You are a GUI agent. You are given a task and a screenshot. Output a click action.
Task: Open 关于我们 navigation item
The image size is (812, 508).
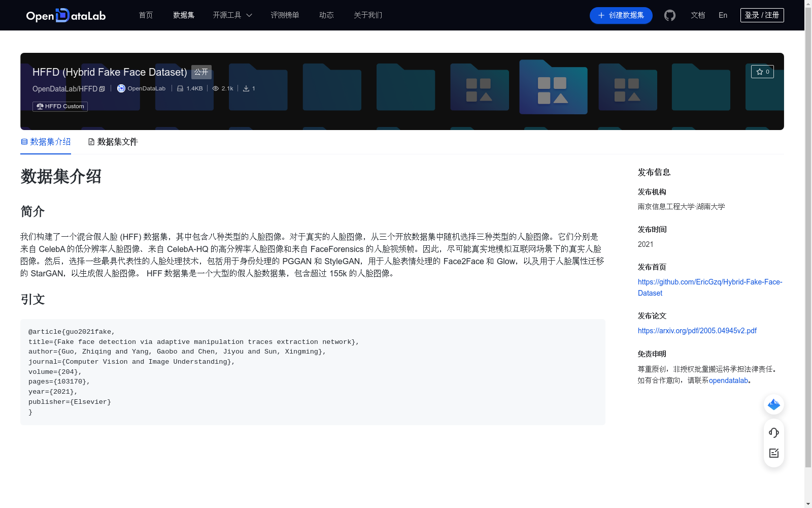368,15
